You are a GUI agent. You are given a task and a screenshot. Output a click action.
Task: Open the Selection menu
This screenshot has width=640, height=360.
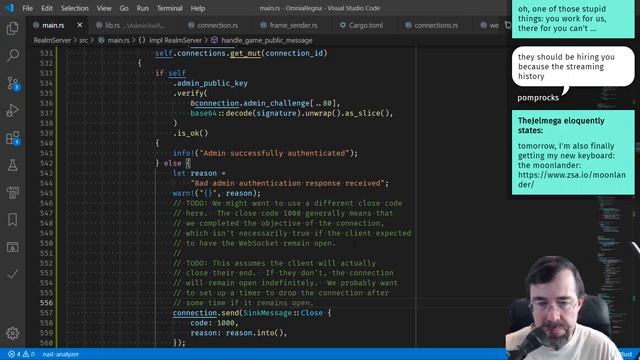(74, 8)
